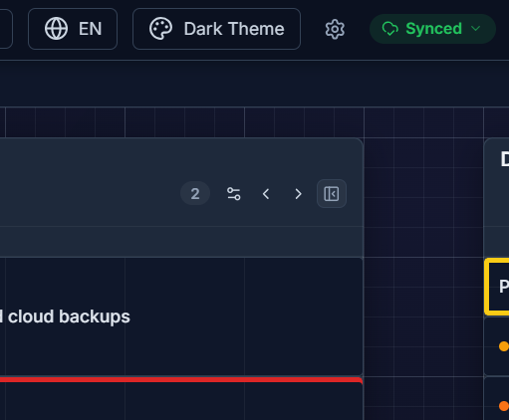Image resolution: width=509 pixels, height=420 pixels.
Task: Click the cloud check icon in Synced
Action: tap(390, 29)
